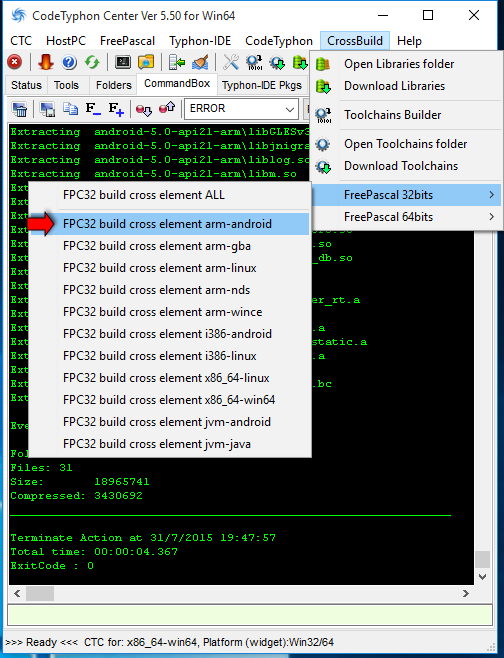Open the Help menu
Viewport: 504px width, 658px height.
409,41
